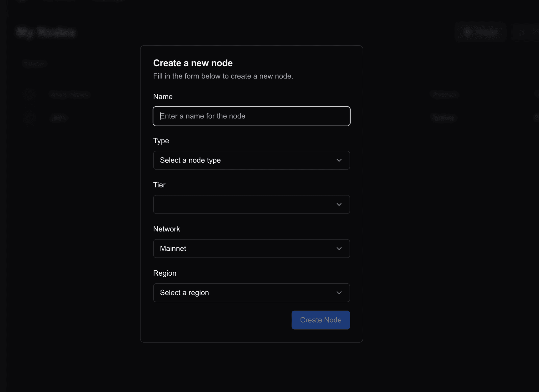Image resolution: width=539 pixels, height=392 pixels.
Task: Click the 'Network' field label
Action: 166,229
